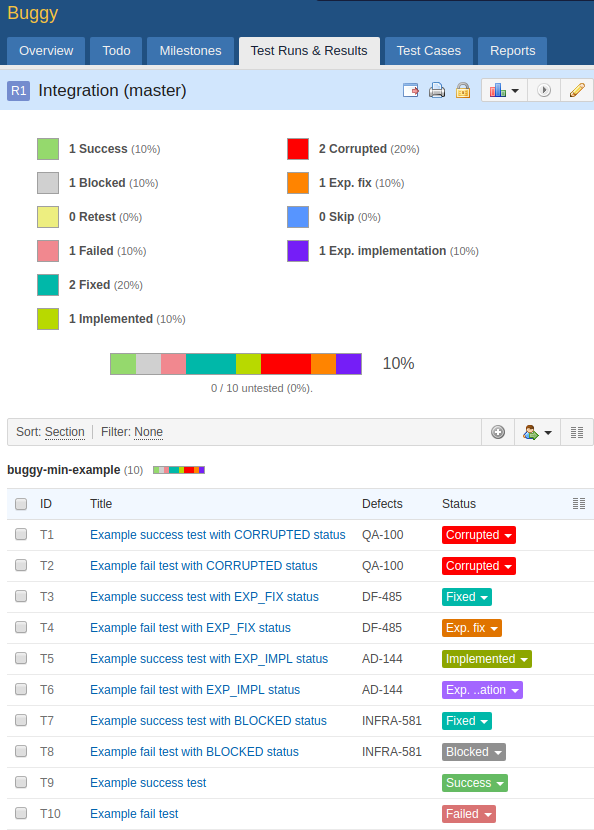Open T7 Fixed status dropdown
The image size is (594, 830).
click(x=467, y=721)
